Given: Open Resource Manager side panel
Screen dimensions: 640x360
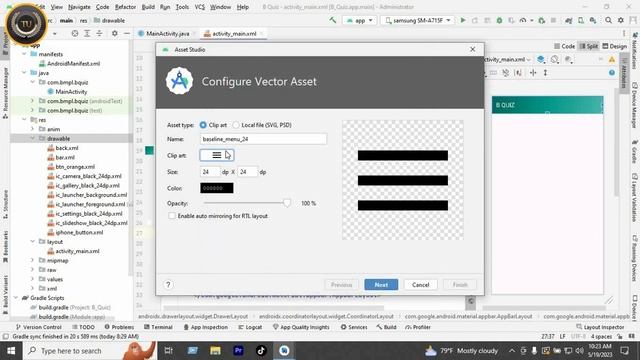Looking at the screenshot, I should [5, 93].
